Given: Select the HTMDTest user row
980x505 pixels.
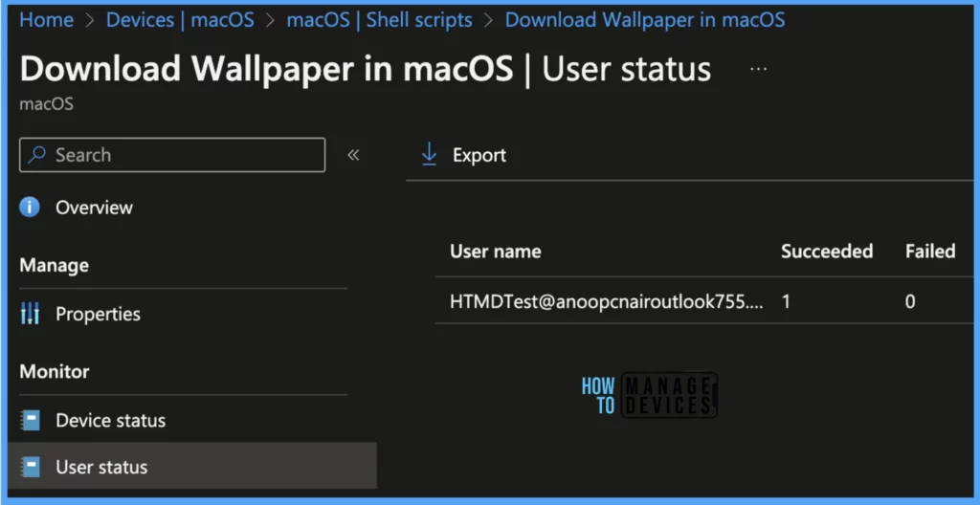Looking at the screenshot, I should pos(703,302).
